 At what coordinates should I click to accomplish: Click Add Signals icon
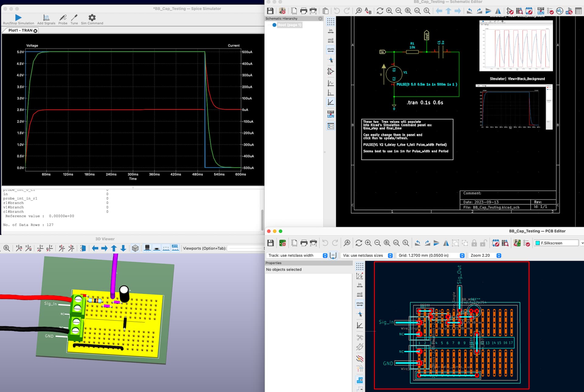[x=46, y=18]
